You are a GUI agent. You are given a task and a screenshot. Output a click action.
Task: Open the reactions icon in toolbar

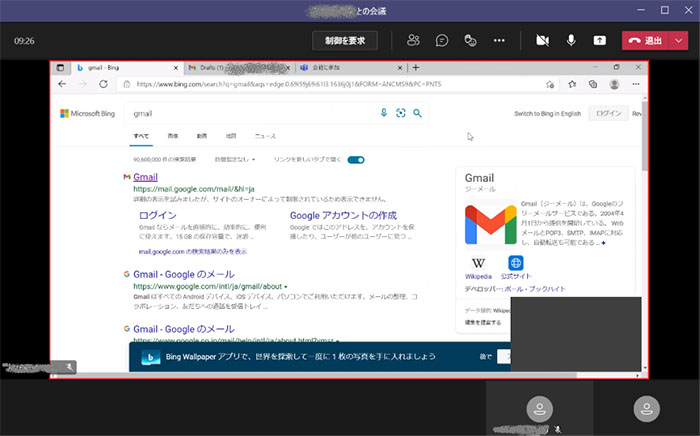[470, 41]
